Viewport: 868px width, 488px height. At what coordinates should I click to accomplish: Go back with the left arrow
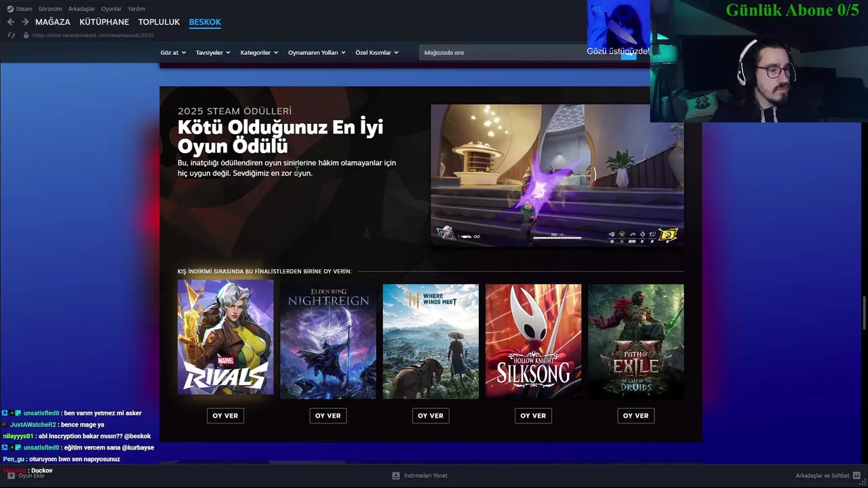[x=11, y=22]
